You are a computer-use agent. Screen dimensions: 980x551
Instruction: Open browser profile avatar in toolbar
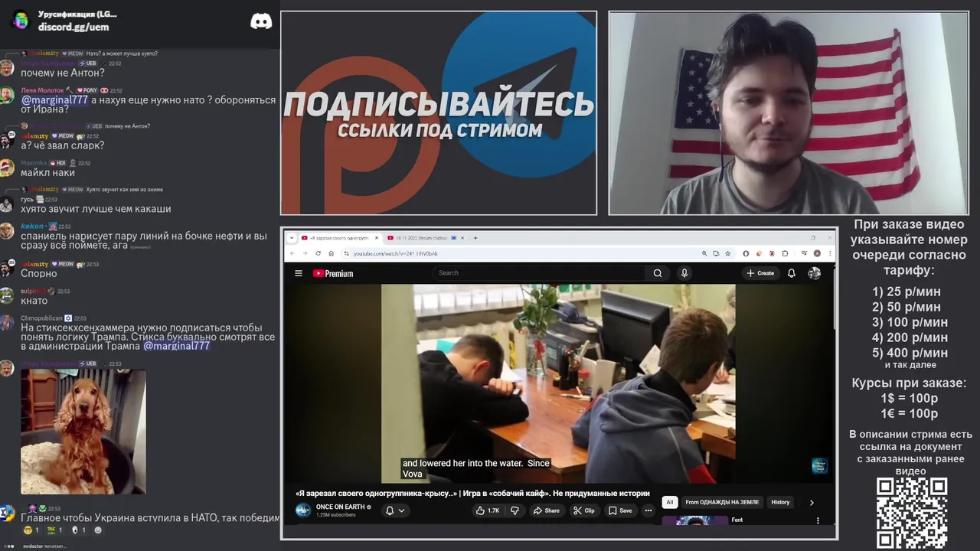[817, 253]
